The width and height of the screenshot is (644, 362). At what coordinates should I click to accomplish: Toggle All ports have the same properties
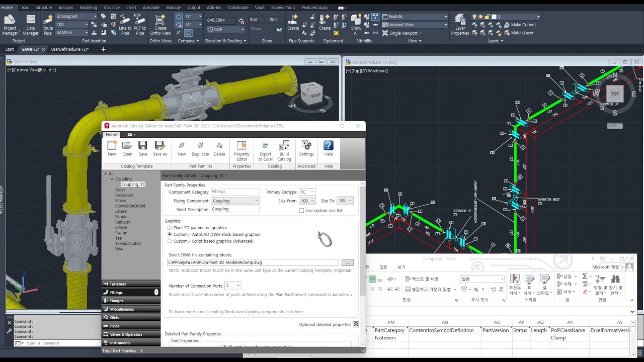(x=223, y=347)
